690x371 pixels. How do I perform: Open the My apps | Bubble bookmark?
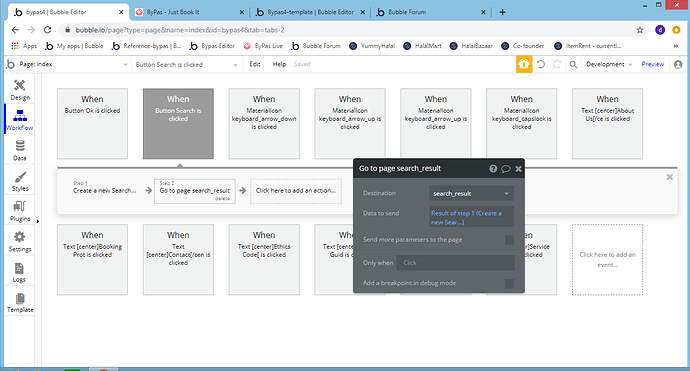coord(75,46)
